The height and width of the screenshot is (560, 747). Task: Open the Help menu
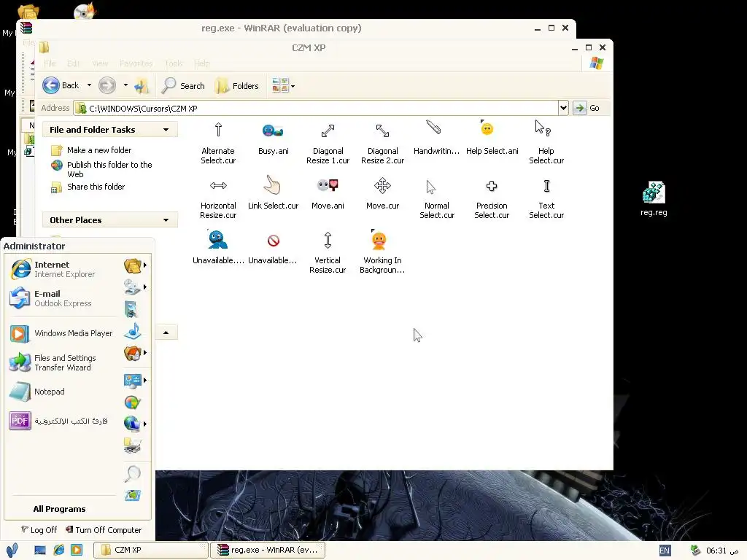pyautogui.click(x=202, y=63)
